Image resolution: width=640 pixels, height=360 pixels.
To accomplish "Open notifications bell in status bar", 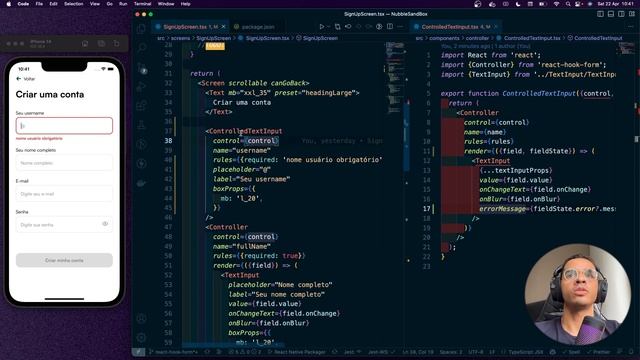I will point(631,352).
